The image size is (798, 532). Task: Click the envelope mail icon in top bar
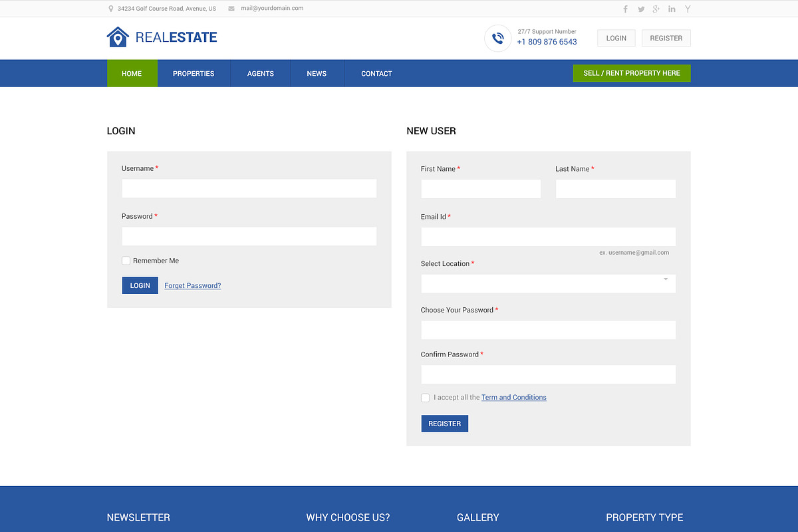[231, 9]
